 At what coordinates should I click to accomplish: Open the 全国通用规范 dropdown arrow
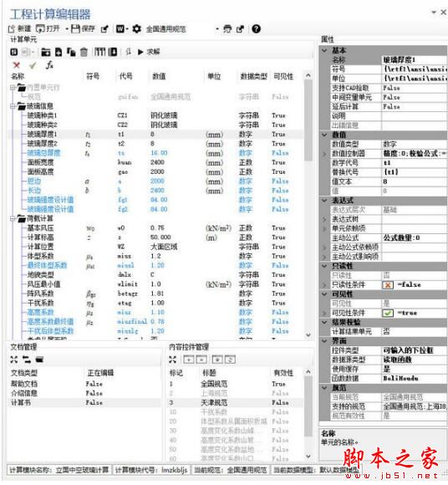[217, 29]
